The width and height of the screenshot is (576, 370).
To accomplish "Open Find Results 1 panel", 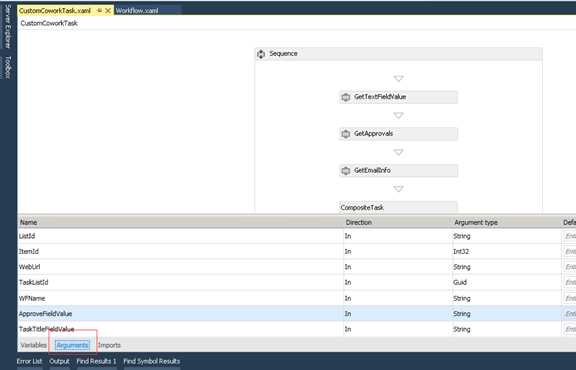I will pos(96,361).
